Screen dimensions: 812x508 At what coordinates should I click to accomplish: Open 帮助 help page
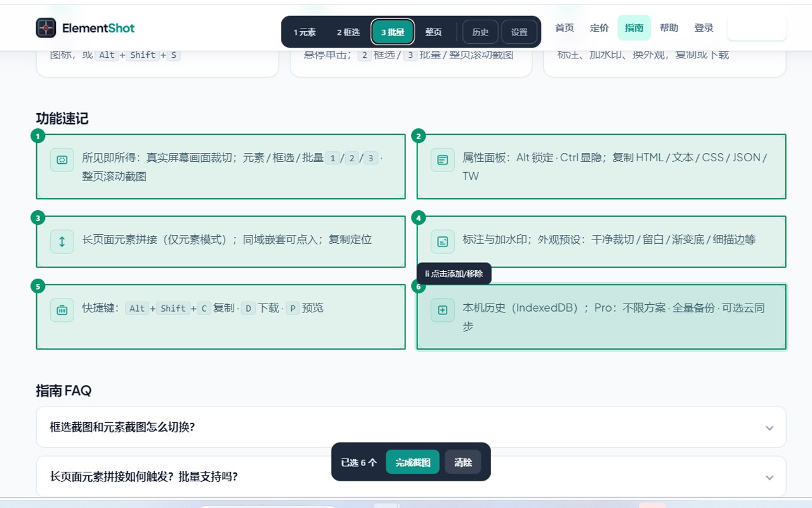669,28
